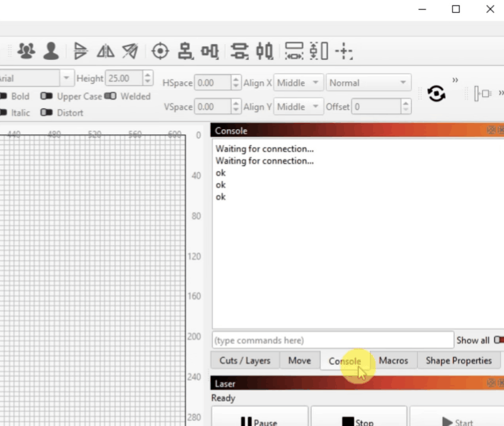The width and height of the screenshot is (504, 426).
Task: Enable the Upper Case toggle
Action: [x=47, y=96]
